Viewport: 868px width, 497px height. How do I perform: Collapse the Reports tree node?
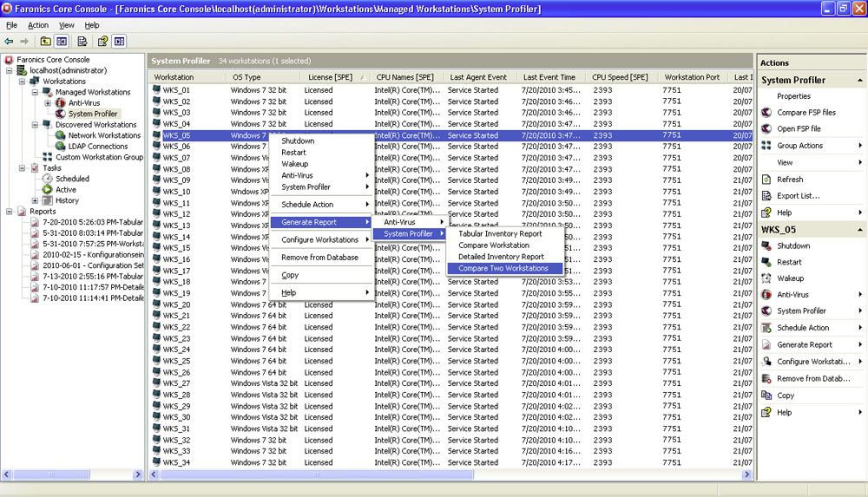9,212
